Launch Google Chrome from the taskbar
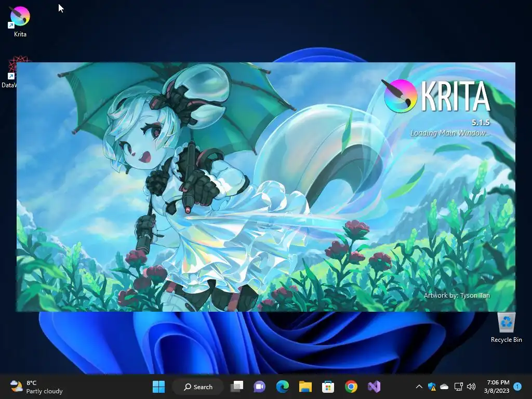This screenshot has height=399, width=532. coord(351,387)
